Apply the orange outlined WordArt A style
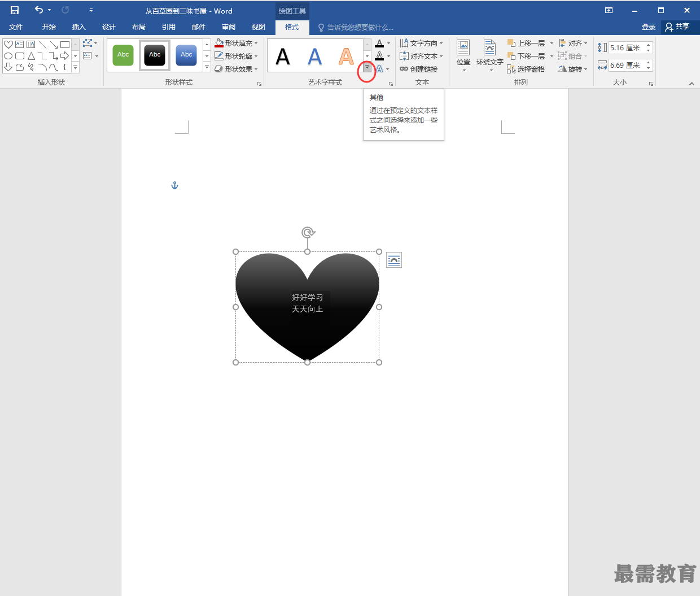Screen dimensions: 700x596 tap(346, 56)
